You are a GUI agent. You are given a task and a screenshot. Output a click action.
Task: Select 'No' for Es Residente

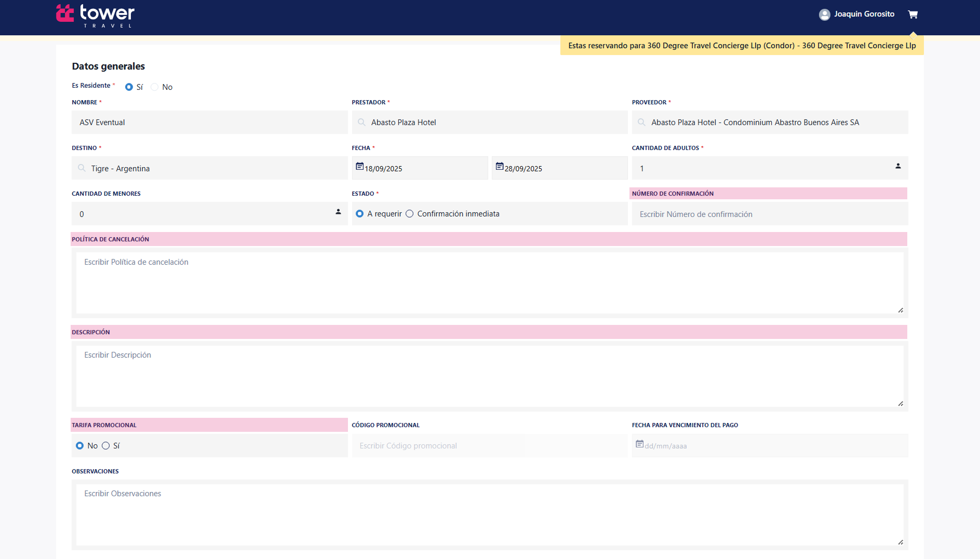pyautogui.click(x=155, y=87)
